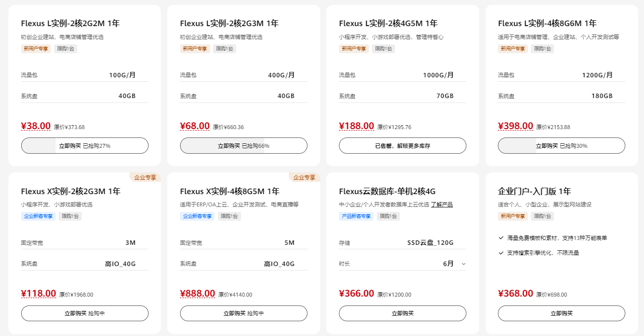Click 立即购买 已抢购66% on the 2核2G3M card

click(243, 145)
